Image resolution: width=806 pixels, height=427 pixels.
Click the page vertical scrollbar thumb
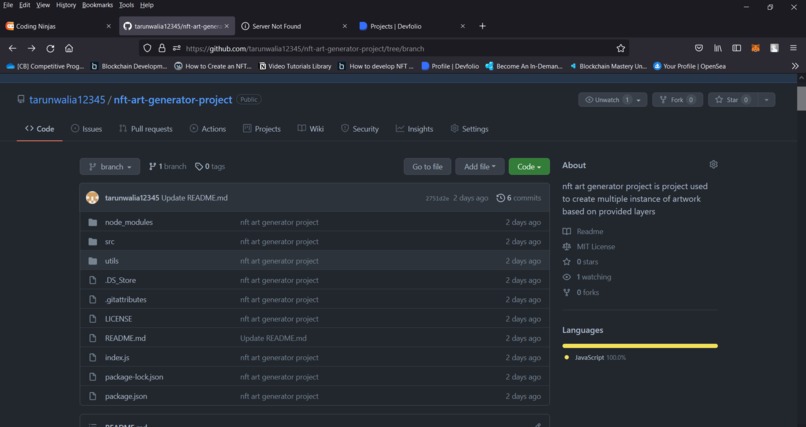[801, 99]
